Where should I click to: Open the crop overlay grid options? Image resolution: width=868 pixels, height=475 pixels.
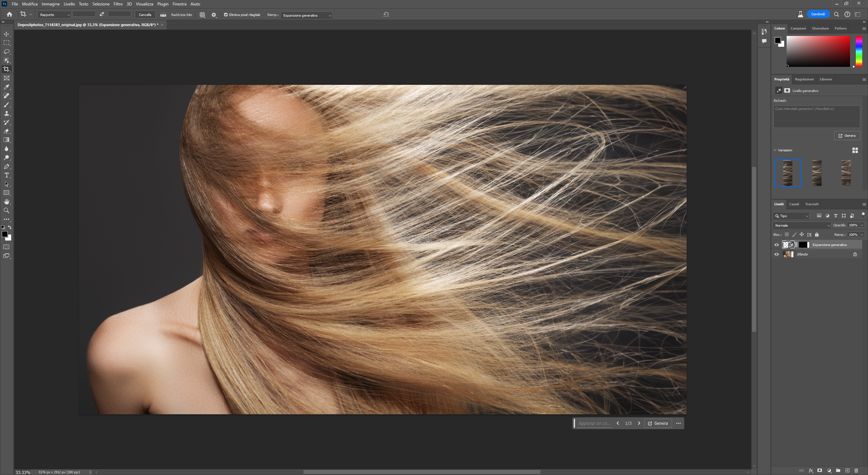(202, 15)
